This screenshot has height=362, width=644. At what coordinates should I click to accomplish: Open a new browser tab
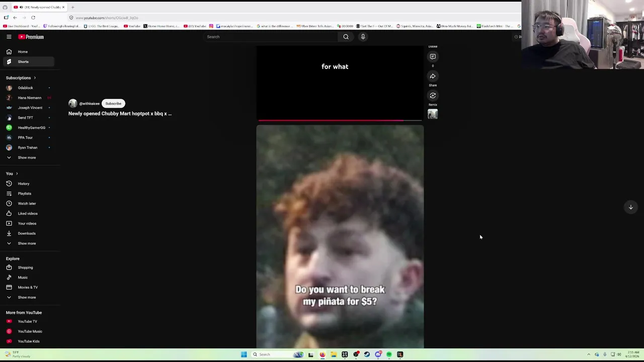tap(72, 7)
